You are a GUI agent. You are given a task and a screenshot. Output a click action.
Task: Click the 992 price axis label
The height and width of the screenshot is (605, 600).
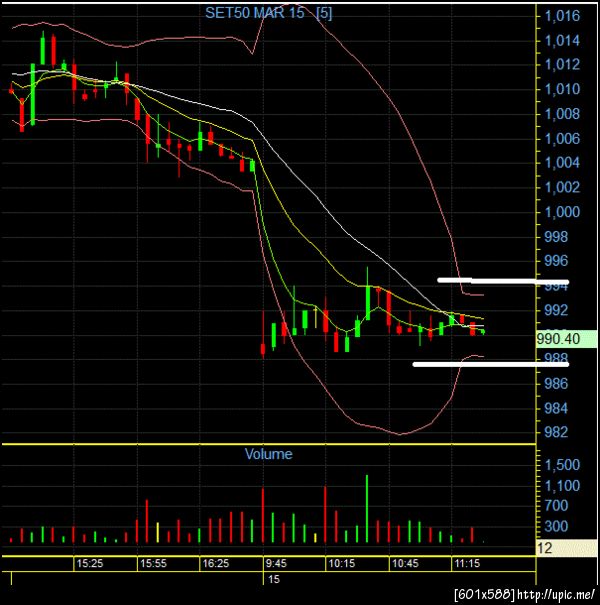[x=556, y=310]
